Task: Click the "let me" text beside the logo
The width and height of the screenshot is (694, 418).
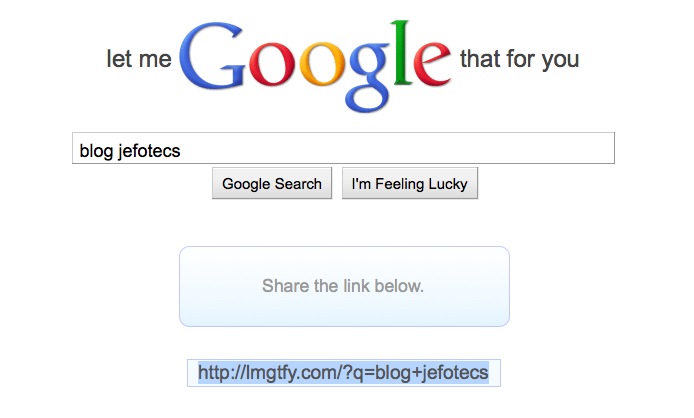Action: [139, 60]
